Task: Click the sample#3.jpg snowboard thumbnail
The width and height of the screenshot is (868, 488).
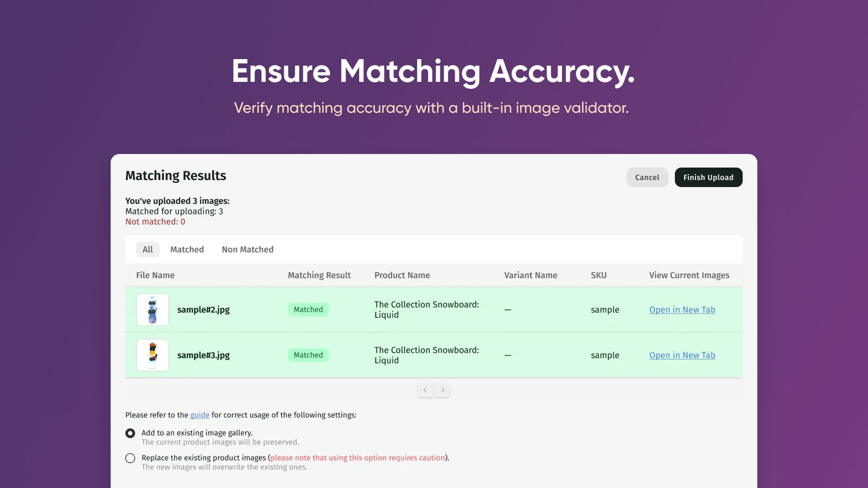Action: [152, 355]
